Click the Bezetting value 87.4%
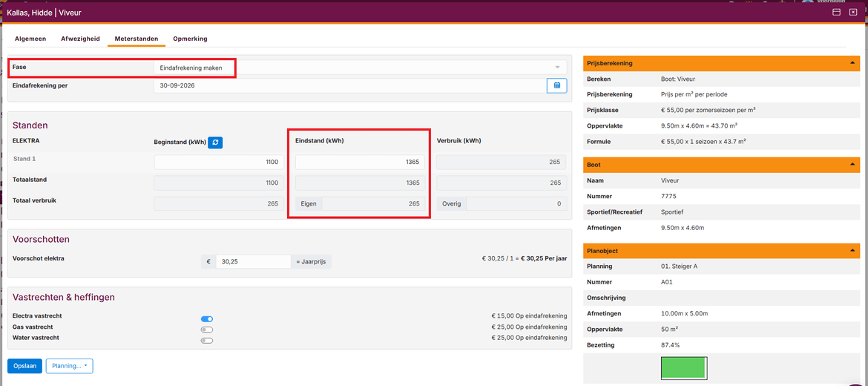868x386 pixels. pyautogui.click(x=671, y=345)
